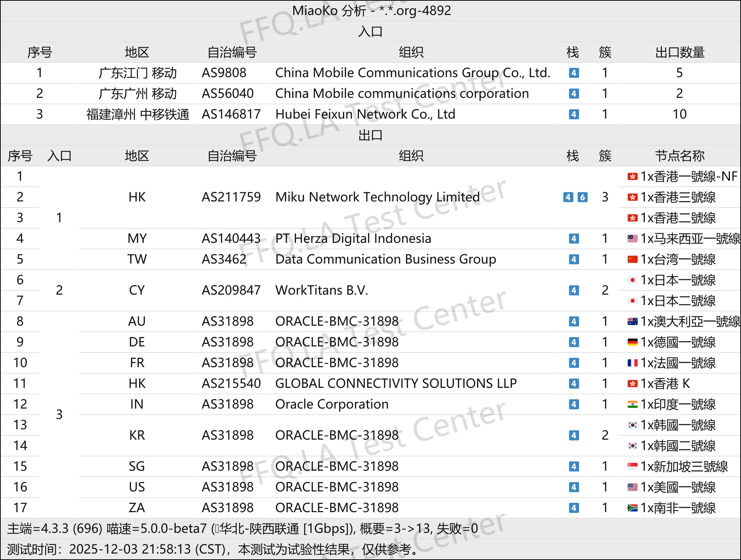Click the 出口 section title
741x560 pixels.
[x=370, y=135]
